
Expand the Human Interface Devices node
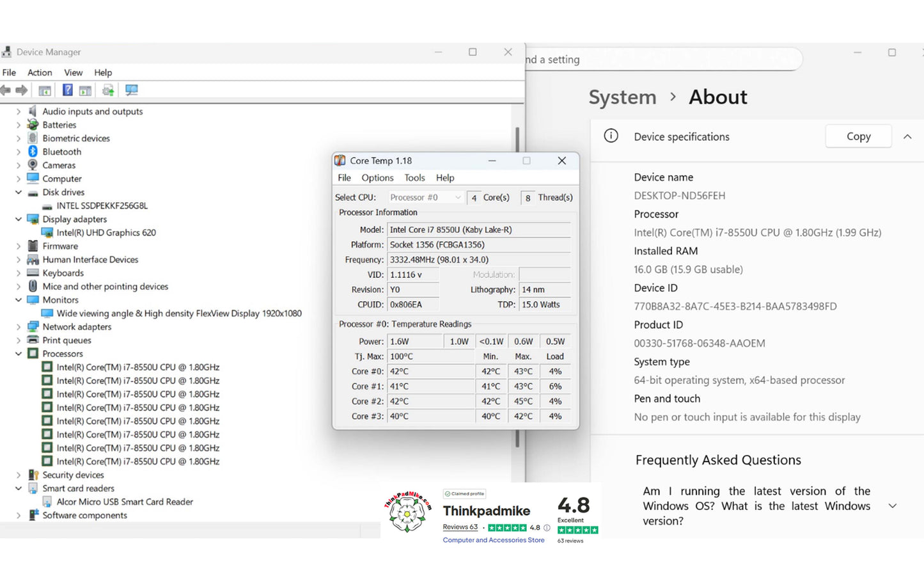click(x=19, y=260)
